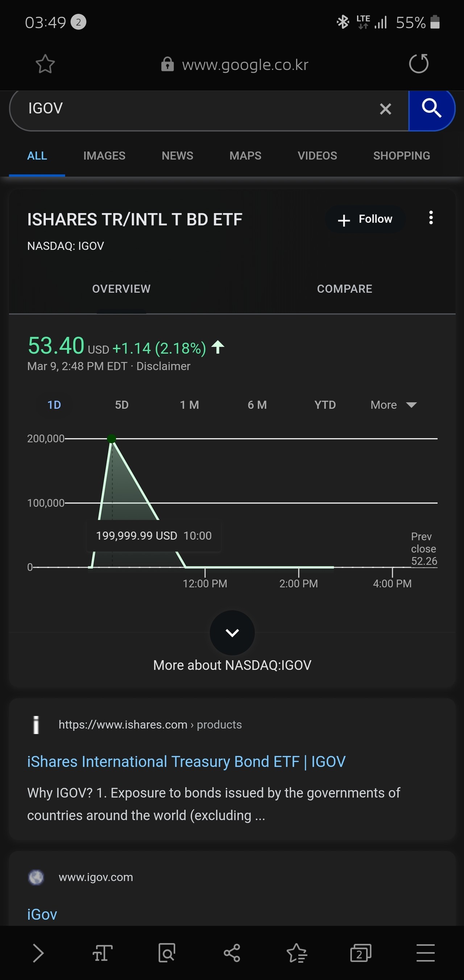The width and height of the screenshot is (464, 980).
Task: Expand the More time range dropdown
Action: pos(393,405)
